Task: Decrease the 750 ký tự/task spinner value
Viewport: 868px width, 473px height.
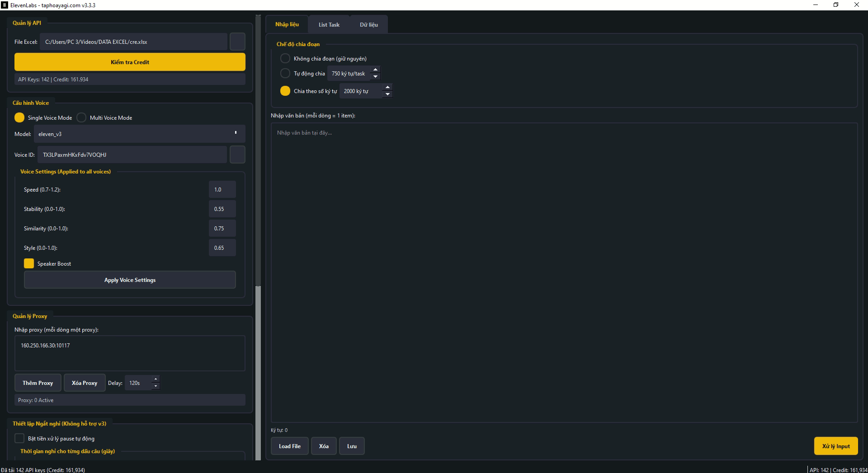Action: click(375, 77)
